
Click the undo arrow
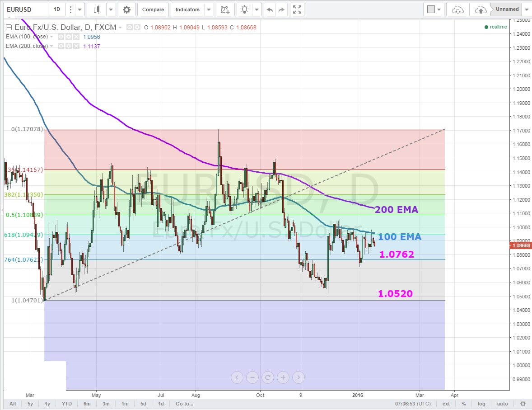270,9
